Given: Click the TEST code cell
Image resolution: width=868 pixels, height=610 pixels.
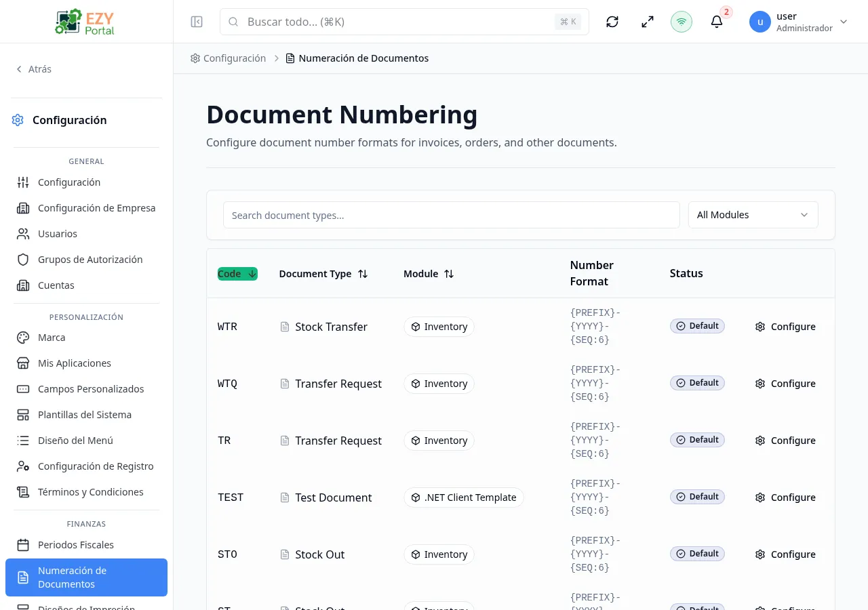Looking at the screenshot, I should (x=231, y=497).
